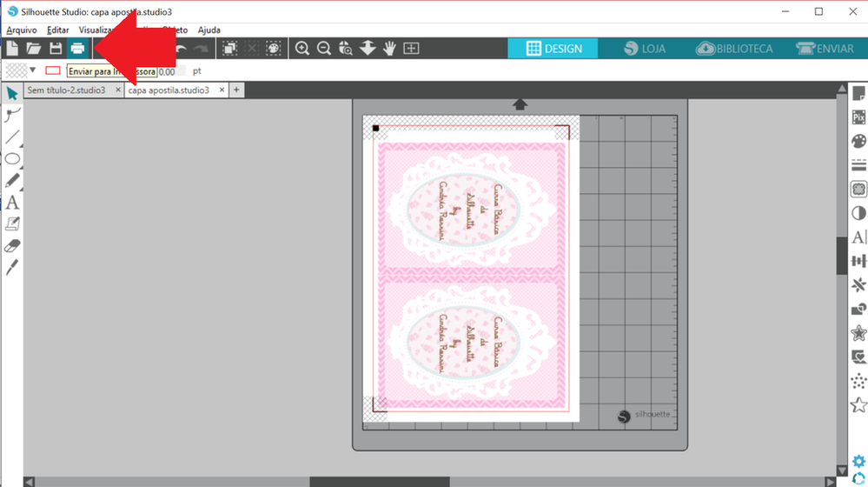
Task: Select the Eraser tool
Action: coord(12,246)
